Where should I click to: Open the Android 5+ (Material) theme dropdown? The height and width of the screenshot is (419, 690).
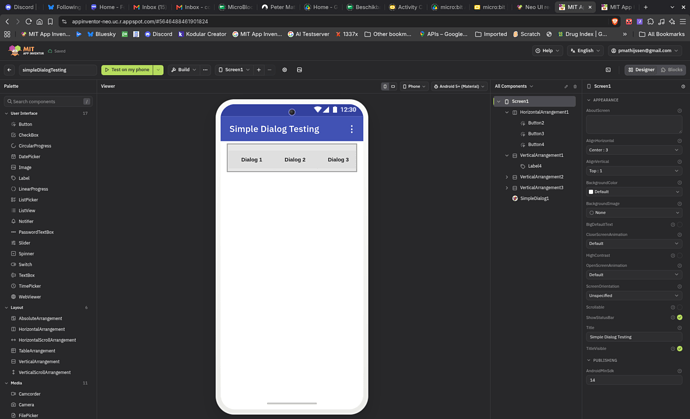[459, 86]
